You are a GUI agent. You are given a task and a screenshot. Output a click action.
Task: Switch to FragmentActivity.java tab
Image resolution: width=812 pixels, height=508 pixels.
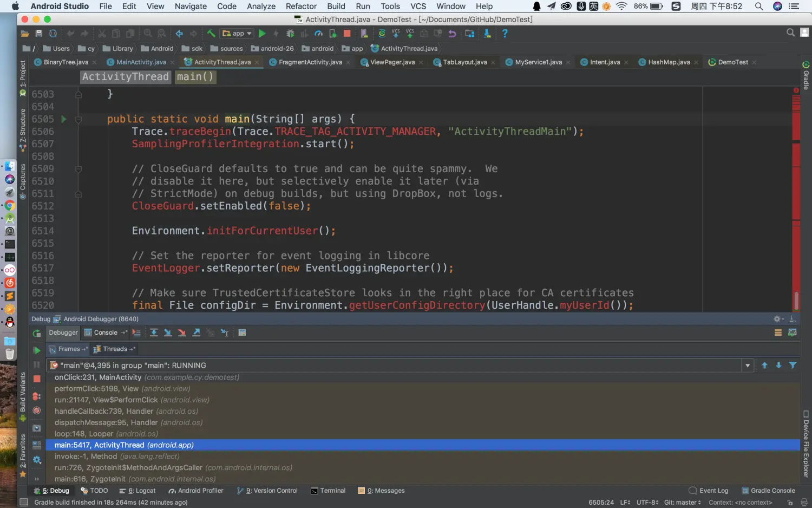coord(310,62)
